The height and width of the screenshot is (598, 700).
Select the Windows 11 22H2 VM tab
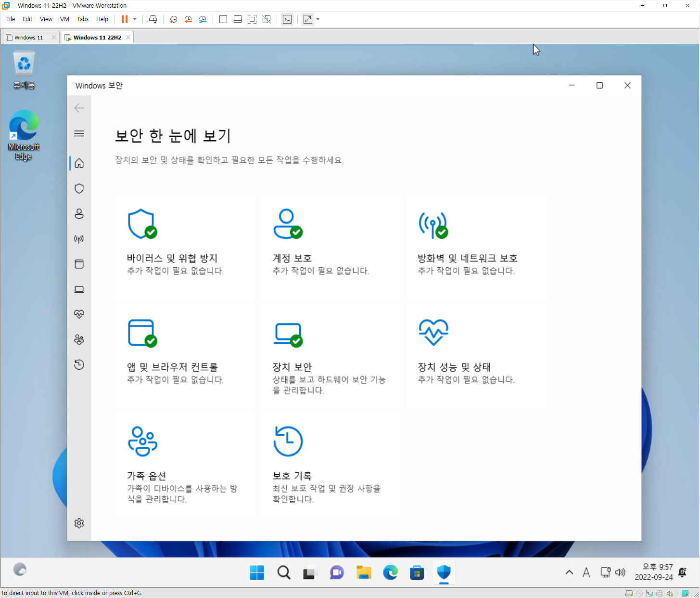97,38
